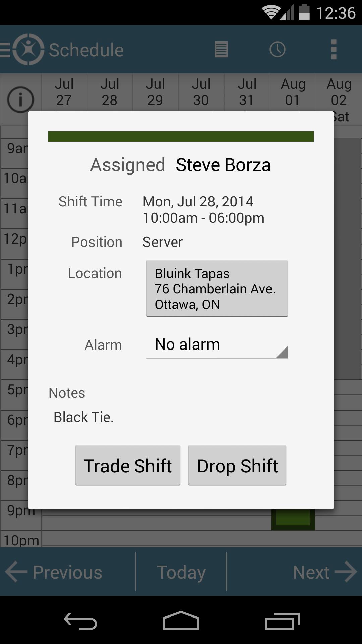362x644 pixels.
Task: Tap the green shift color bar
Action: tap(181, 137)
